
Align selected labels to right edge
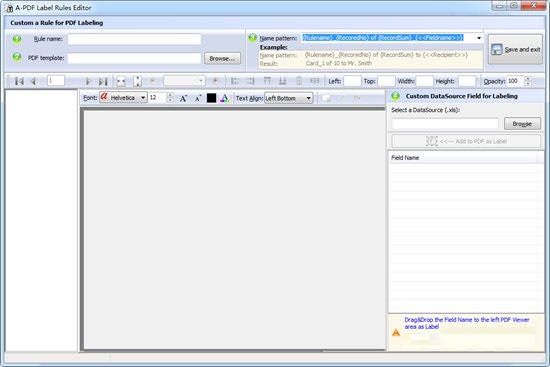[x=250, y=81]
